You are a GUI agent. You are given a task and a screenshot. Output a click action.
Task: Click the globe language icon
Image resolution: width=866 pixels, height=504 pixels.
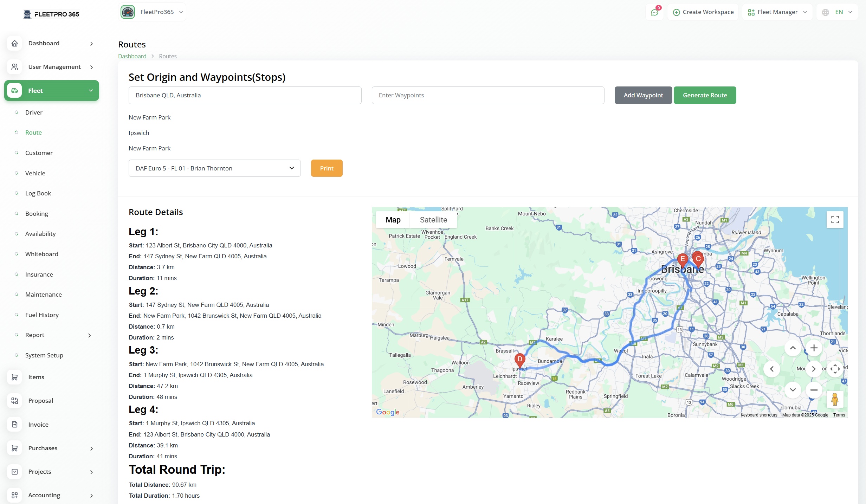pyautogui.click(x=826, y=12)
